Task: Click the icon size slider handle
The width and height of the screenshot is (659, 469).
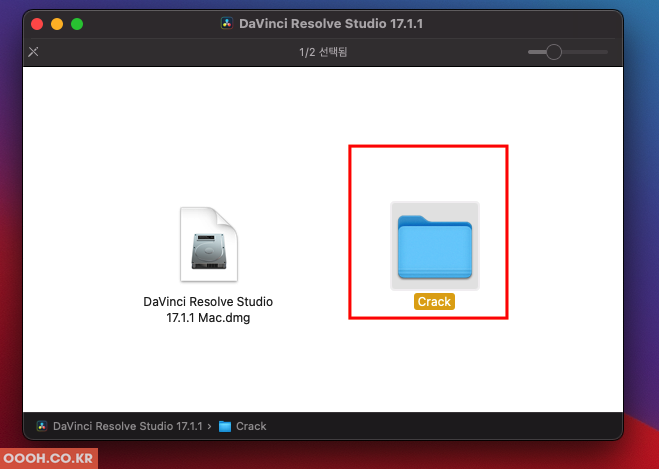Action: point(554,52)
